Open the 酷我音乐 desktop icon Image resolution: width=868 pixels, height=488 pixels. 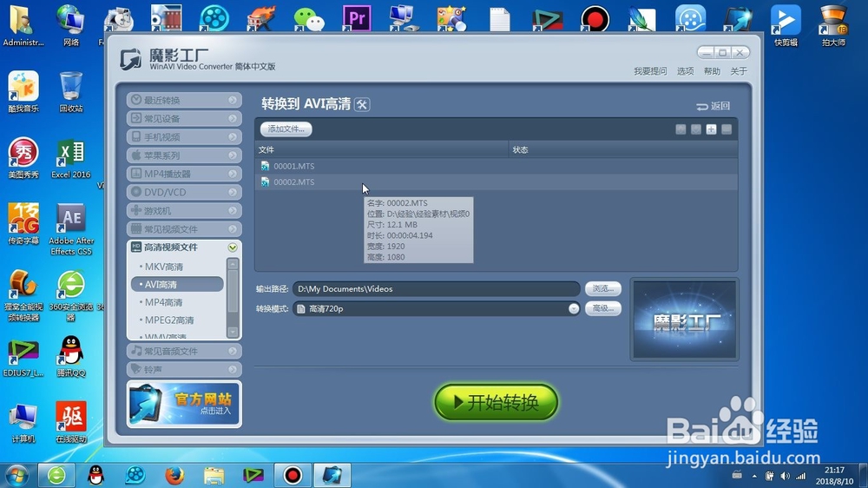(x=23, y=92)
